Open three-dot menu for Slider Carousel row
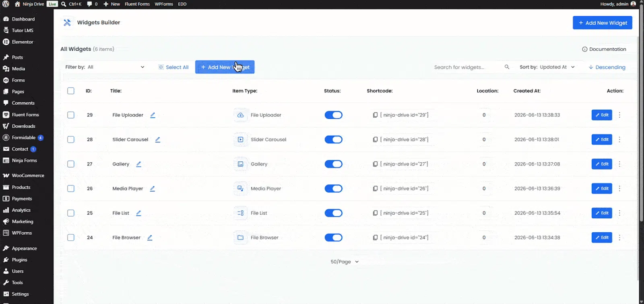The height and width of the screenshot is (304, 644). click(619, 140)
